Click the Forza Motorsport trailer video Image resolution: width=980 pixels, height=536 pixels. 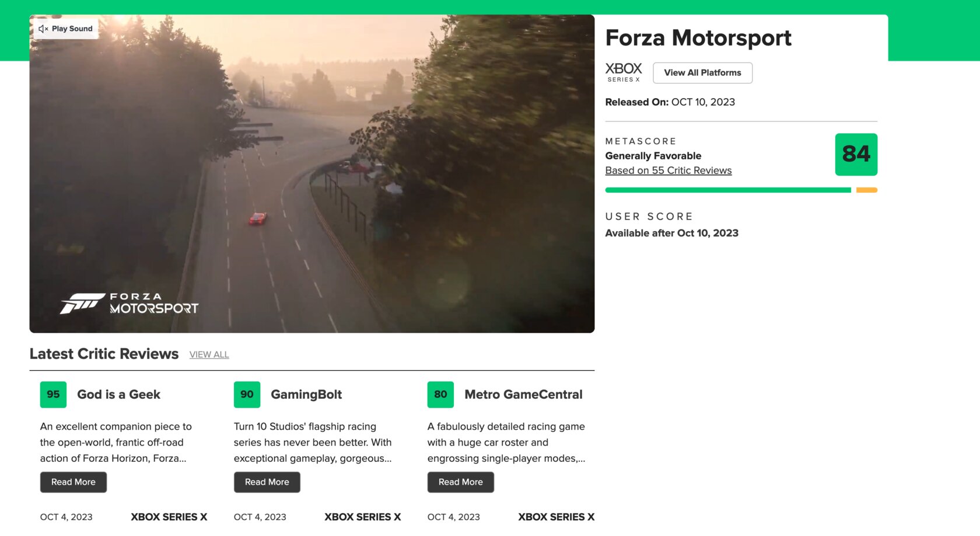(x=312, y=174)
